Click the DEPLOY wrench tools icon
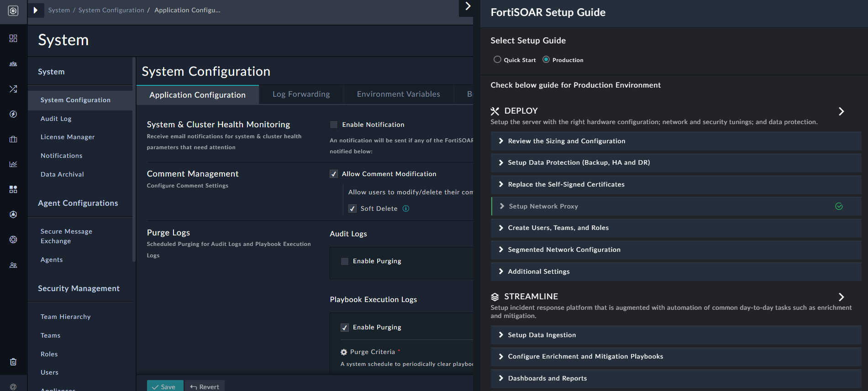Image resolution: width=868 pixels, height=391 pixels. [495, 111]
